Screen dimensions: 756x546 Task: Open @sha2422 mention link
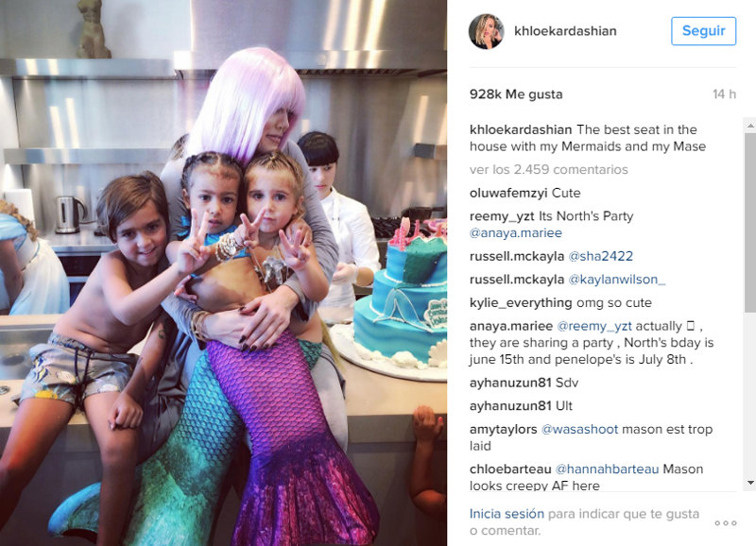[600, 256]
